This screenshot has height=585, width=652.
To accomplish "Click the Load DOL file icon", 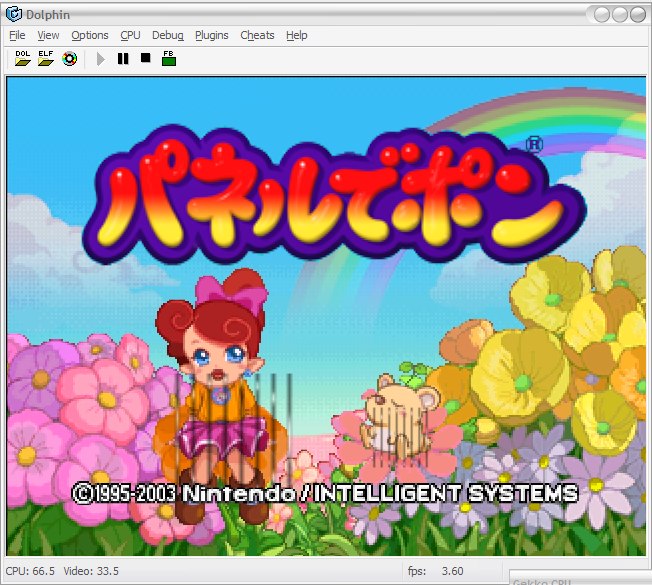I will tap(23, 59).
